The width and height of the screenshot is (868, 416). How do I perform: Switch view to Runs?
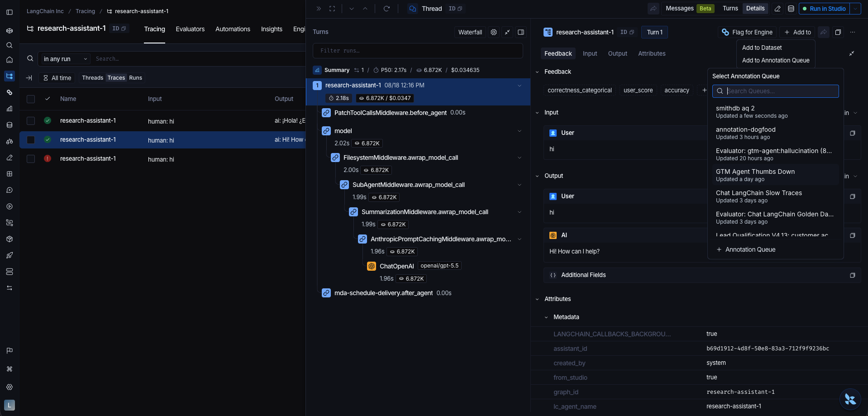click(x=136, y=78)
